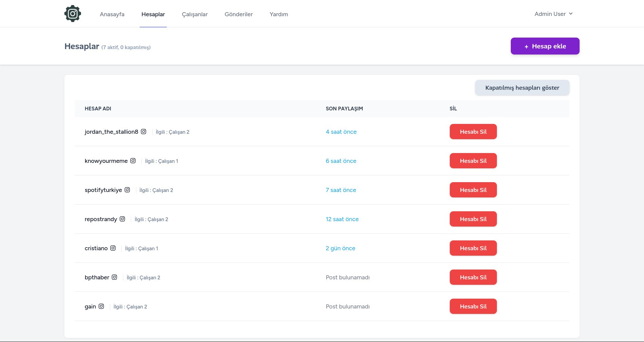Click Post bulunamadı in gain row
Screen dimensions: 644x342
point(348,306)
